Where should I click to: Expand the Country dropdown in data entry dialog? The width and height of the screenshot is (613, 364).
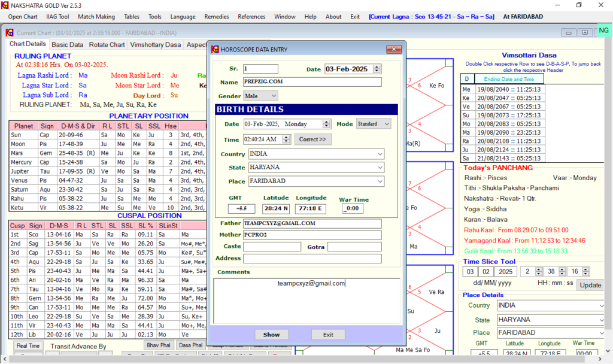(x=380, y=154)
